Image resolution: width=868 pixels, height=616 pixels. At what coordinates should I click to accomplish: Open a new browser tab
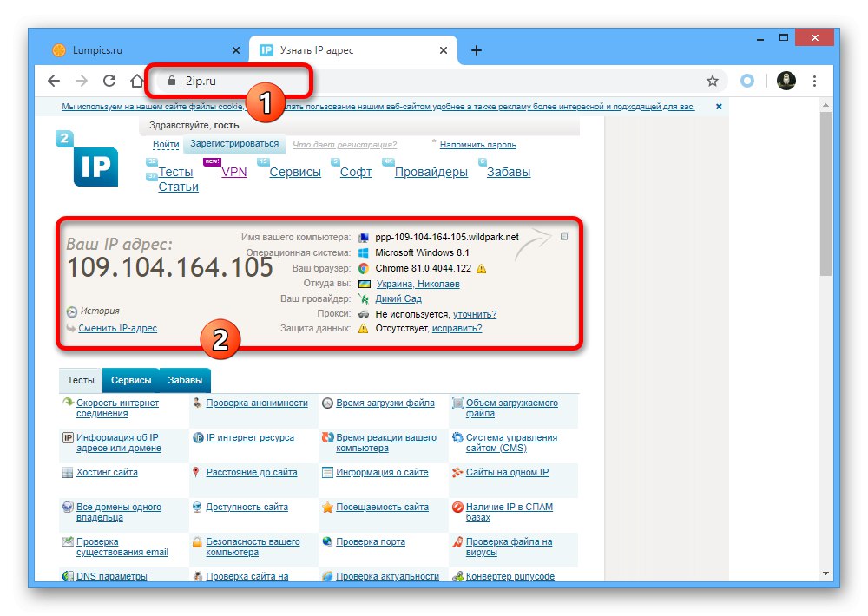point(476,50)
